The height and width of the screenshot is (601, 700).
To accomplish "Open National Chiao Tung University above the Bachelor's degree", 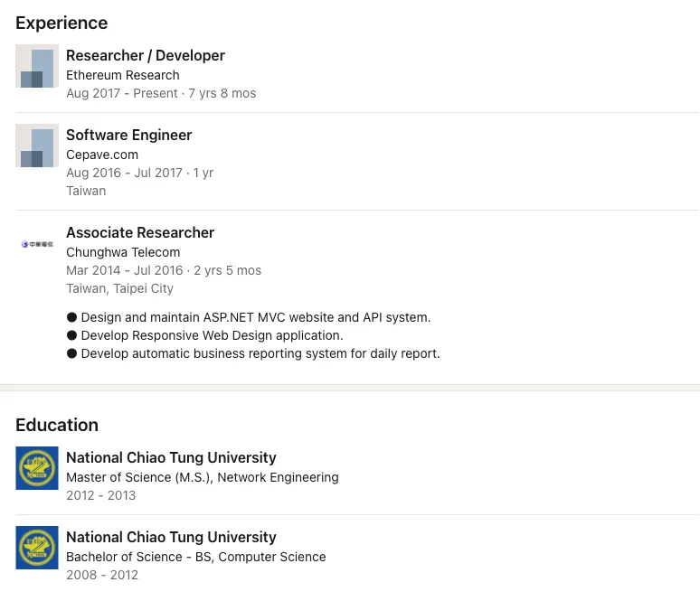I will point(171,537).
